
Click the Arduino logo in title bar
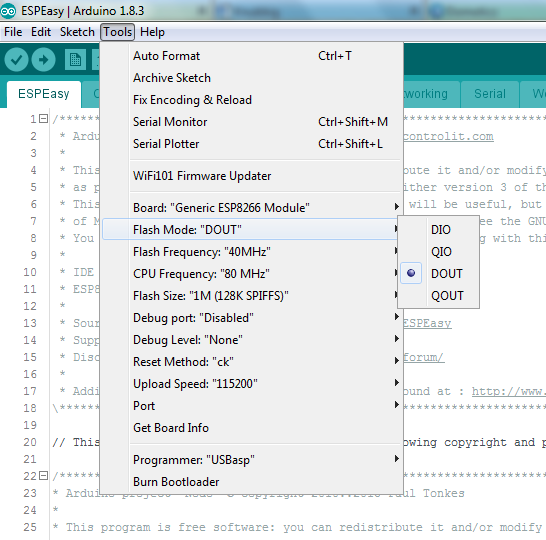point(8,11)
